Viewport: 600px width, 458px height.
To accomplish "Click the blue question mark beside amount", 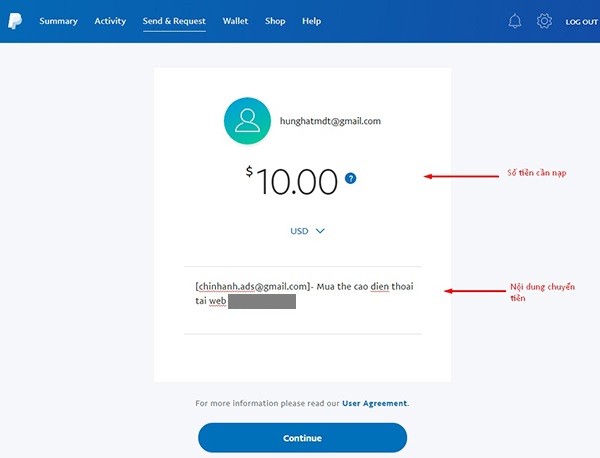I will [350, 179].
